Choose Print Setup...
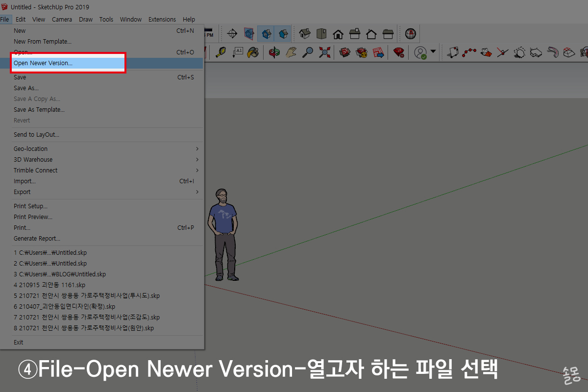The image size is (588, 392). 102,206
